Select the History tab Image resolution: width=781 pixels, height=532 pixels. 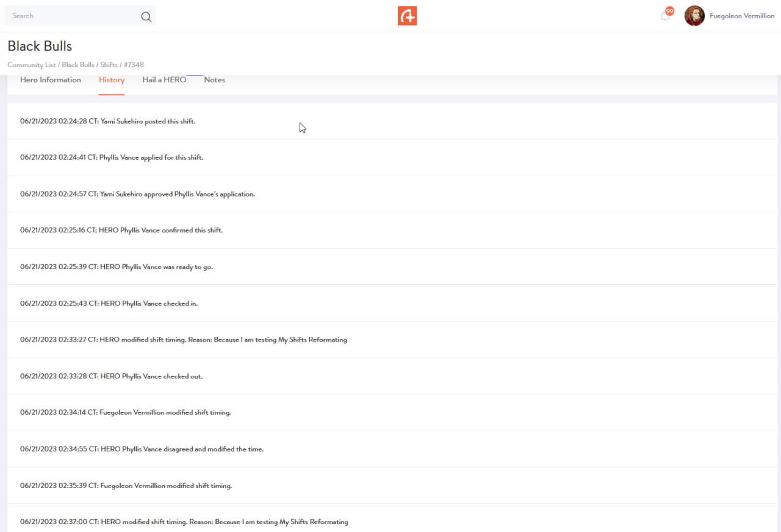[x=112, y=80]
